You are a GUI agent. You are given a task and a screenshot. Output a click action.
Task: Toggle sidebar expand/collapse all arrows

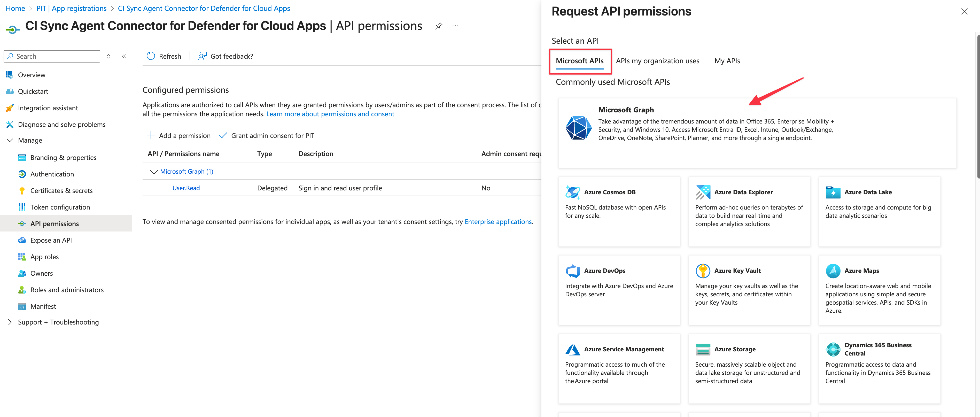point(108,56)
